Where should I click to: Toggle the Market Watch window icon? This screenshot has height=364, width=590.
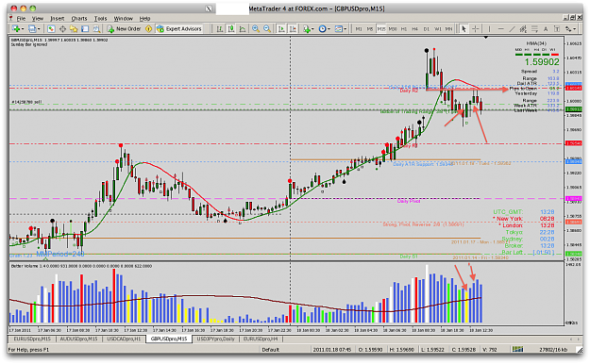[x=51, y=29]
